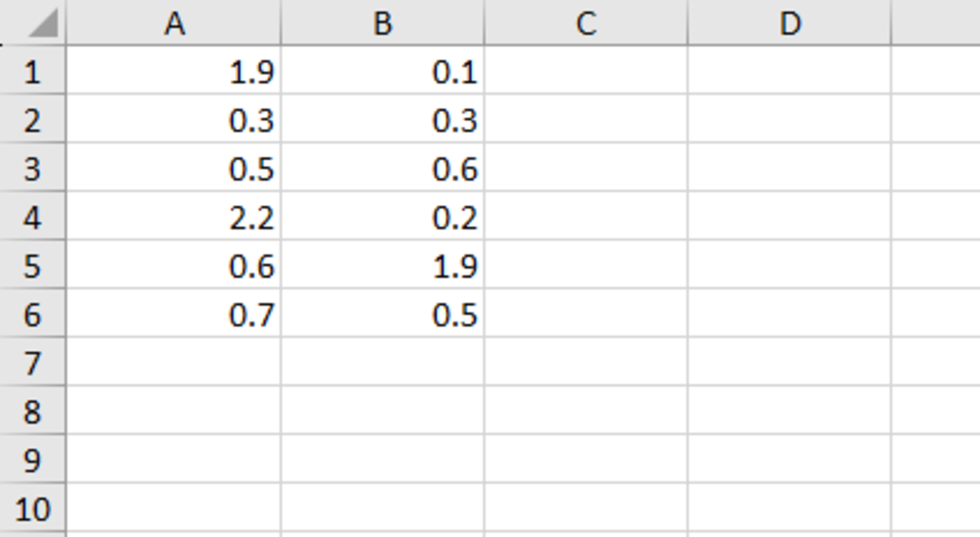Select cell A2 containing 0.3
The height and width of the screenshot is (537, 980).
(x=174, y=120)
